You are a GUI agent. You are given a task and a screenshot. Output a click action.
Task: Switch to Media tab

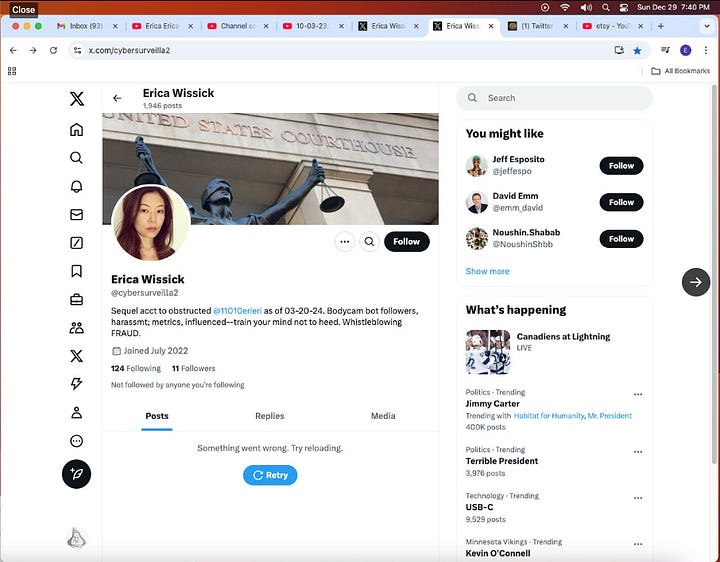(x=383, y=416)
